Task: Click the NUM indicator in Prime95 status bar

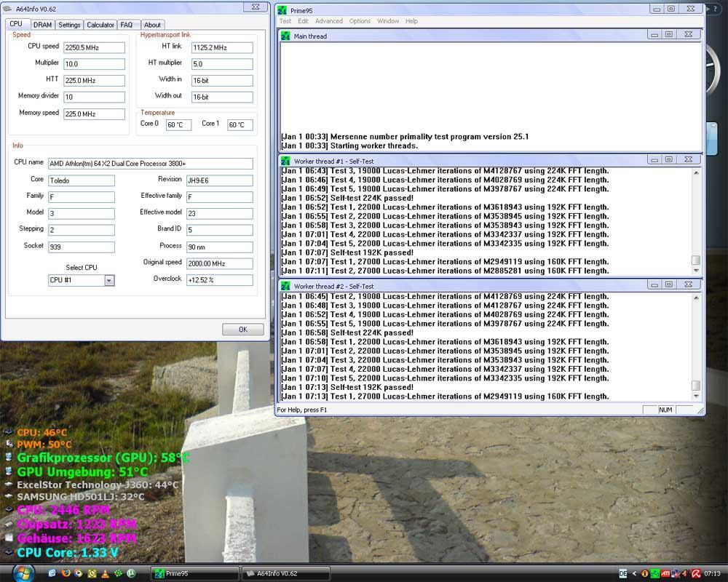Action: [x=665, y=410]
